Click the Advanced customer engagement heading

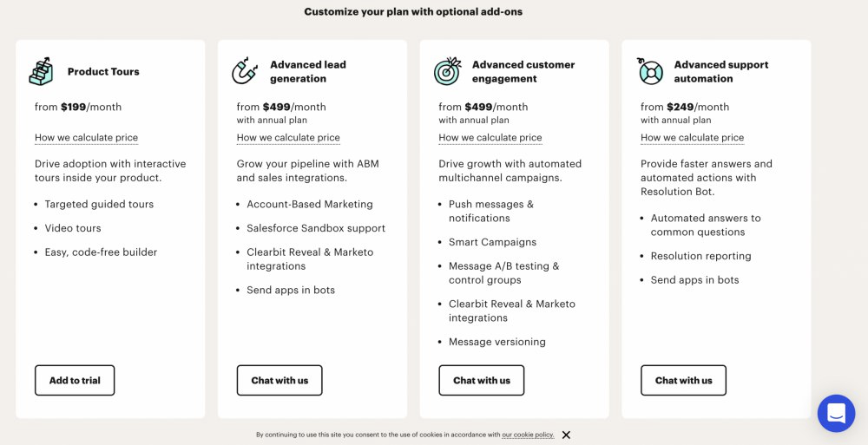(523, 72)
